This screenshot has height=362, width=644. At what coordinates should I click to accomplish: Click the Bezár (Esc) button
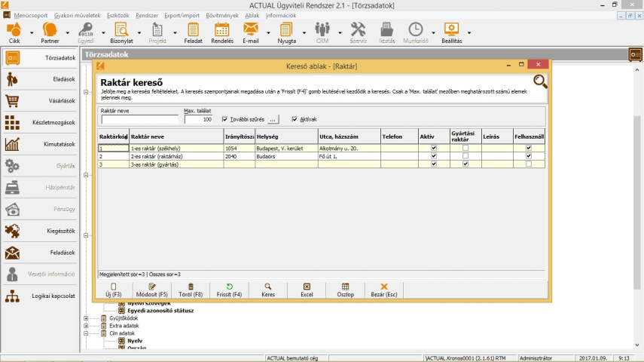(x=384, y=290)
